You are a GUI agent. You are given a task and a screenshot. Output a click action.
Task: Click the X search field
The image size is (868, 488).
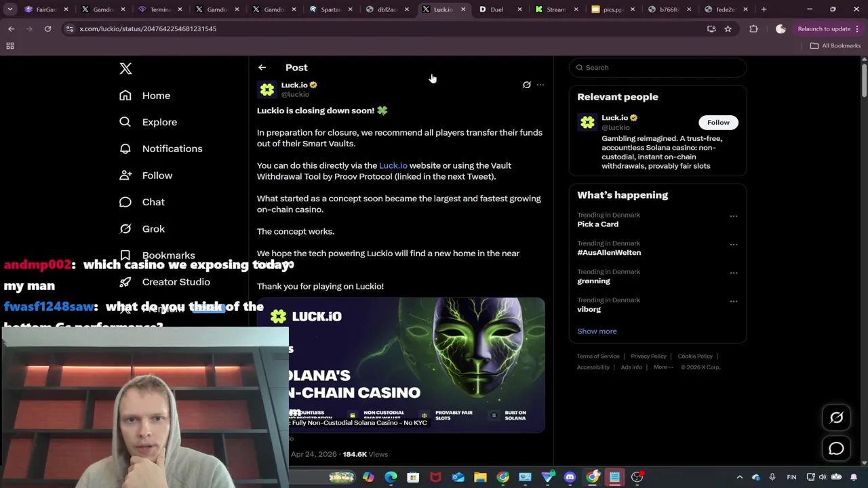pos(658,68)
